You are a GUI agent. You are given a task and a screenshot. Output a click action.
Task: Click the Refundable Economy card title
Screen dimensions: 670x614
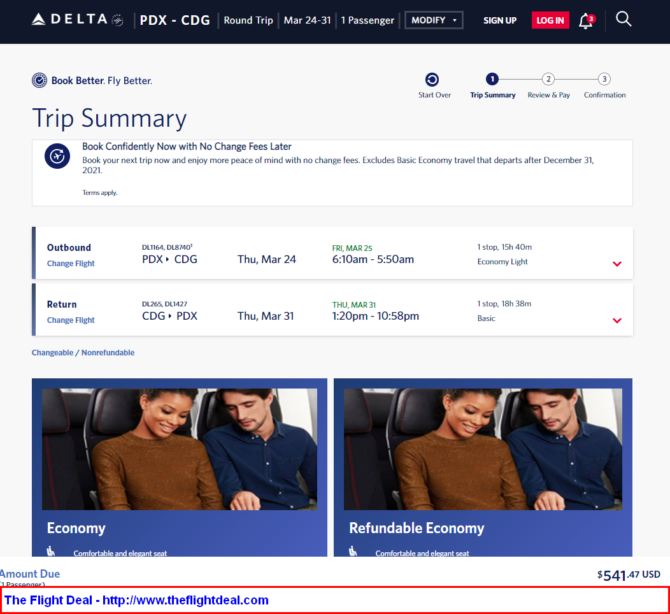click(417, 528)
